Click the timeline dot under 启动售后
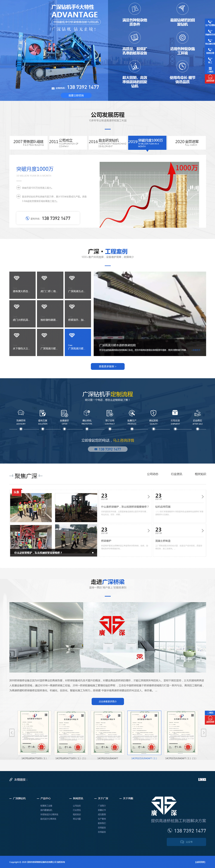The image size is (215, 868). [197, 429]
